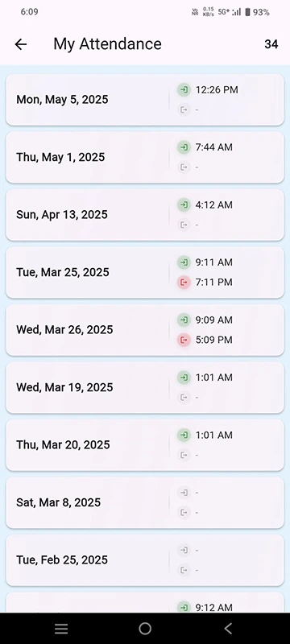Tap Android recent apps menu button
Image resolution: width=290 pixels, height=644 pixels.
61,629
